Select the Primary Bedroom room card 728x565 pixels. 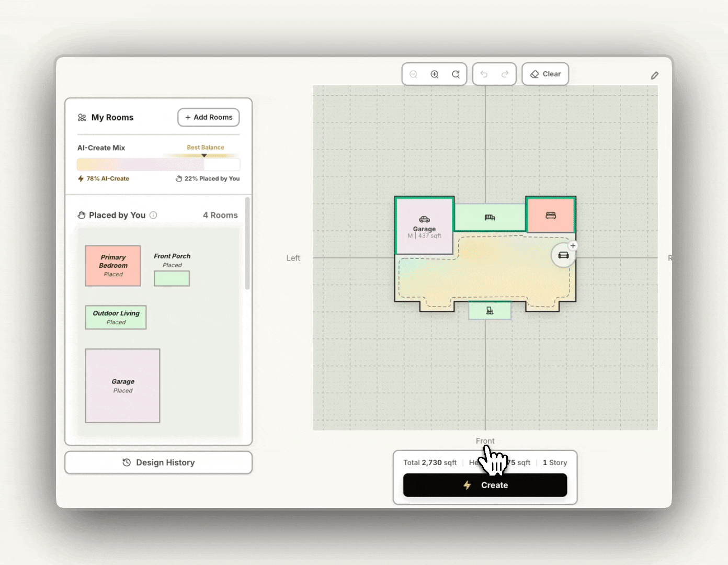[x=113, y=266]
